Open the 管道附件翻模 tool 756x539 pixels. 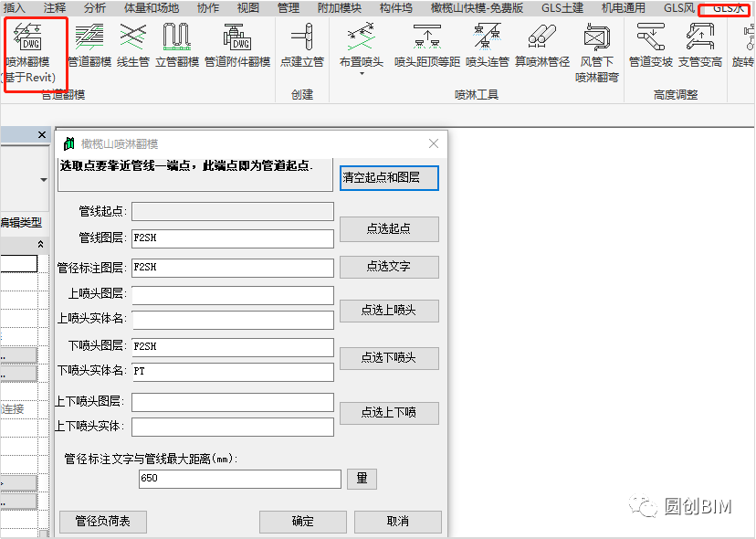[237, 46]
